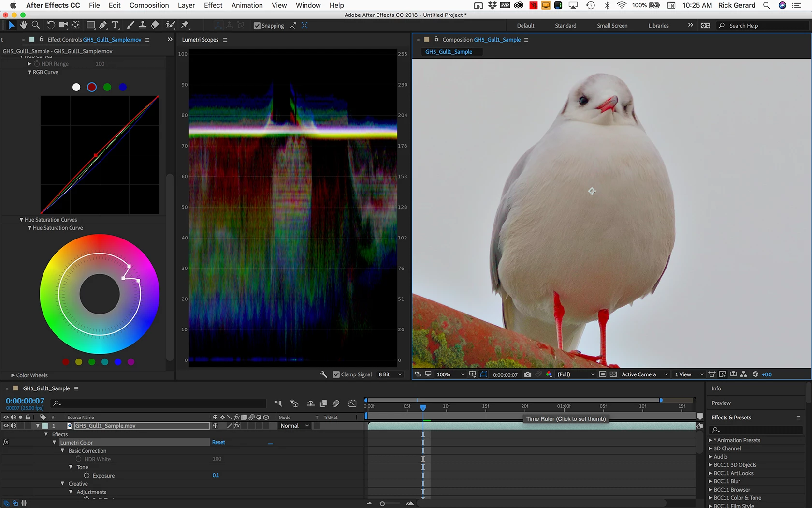Click the Lumetri Scopes wrench settings icon
Viewport: 812px width, 508px height.
324,374
